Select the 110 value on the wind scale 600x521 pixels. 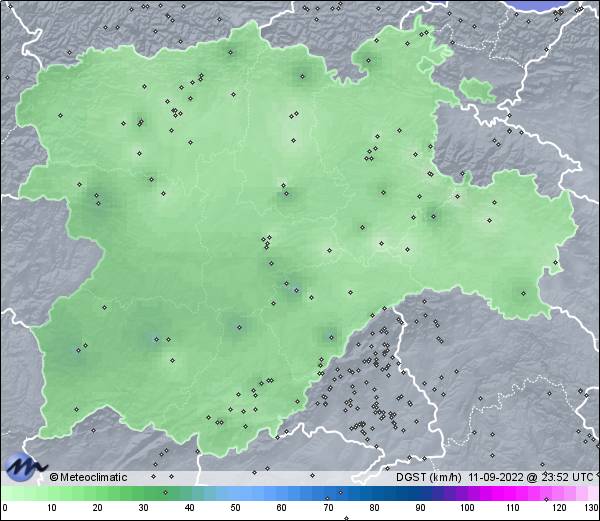click(513, 508)
